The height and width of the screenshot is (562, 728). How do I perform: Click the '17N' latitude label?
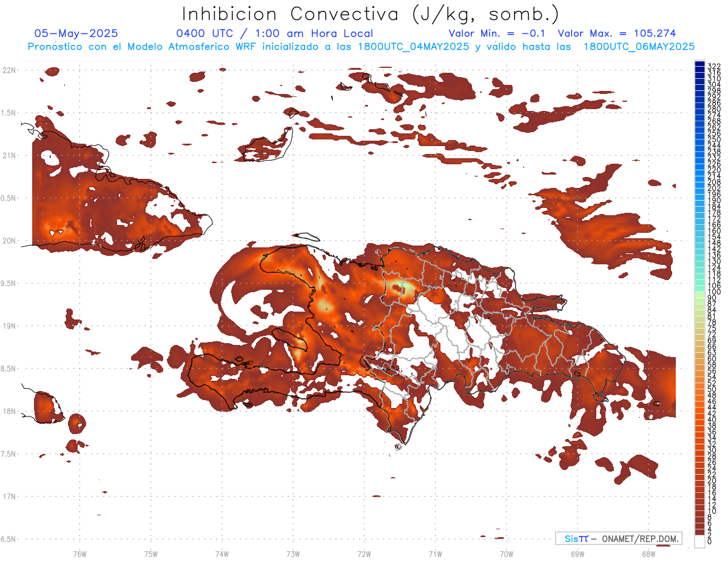9,497
